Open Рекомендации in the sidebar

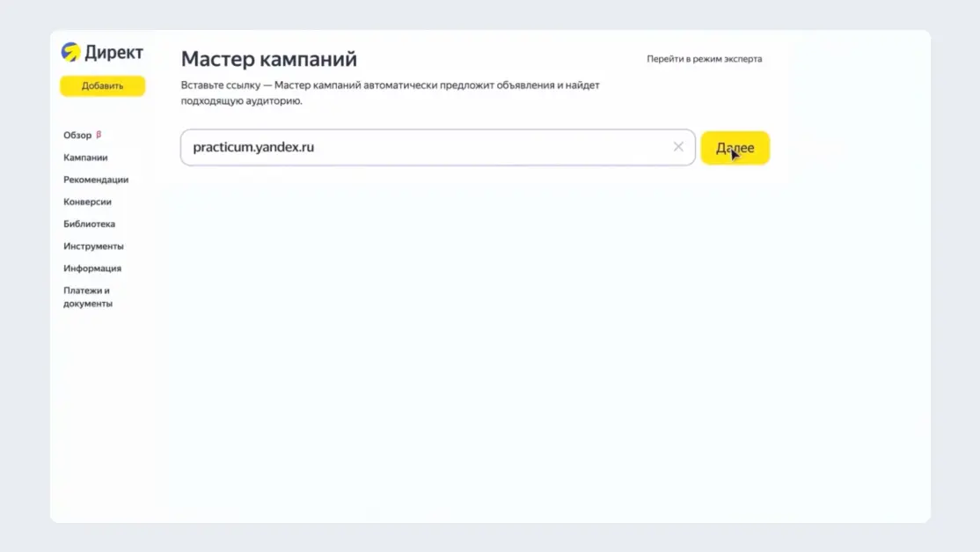pos(96,180)
